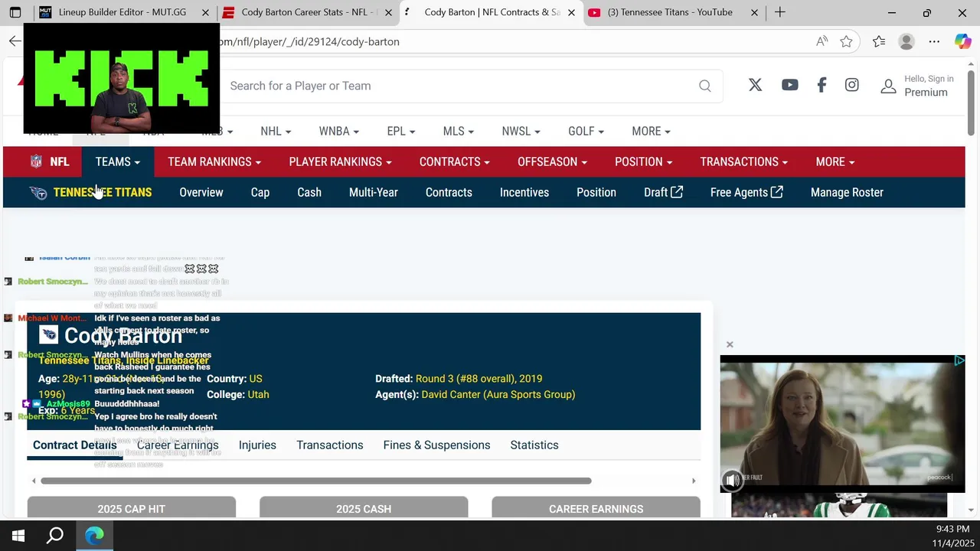Click the NFL shield logo
The image size is (980, 551).
tap(36, 161)
